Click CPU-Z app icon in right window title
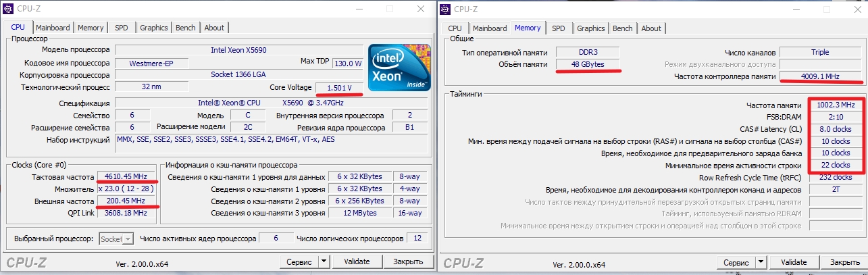868x275 pixels. 446,9
